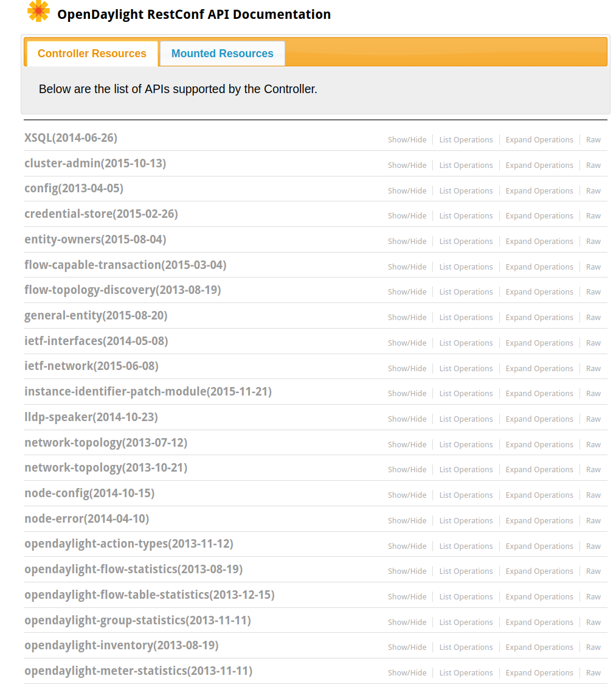
Task: Open Raw for opendaylight-flow-table-statistics
Action: tap(594, 597)
